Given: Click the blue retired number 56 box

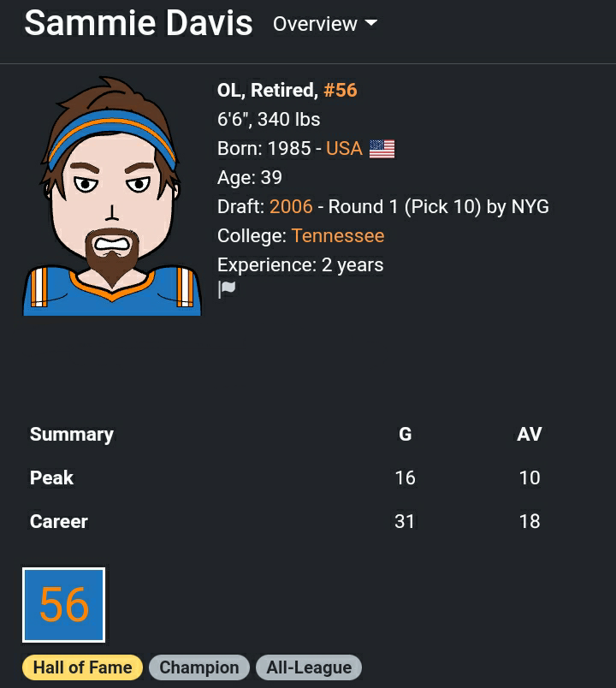Looking at the screenshot, I should click(x=64, y=605).
